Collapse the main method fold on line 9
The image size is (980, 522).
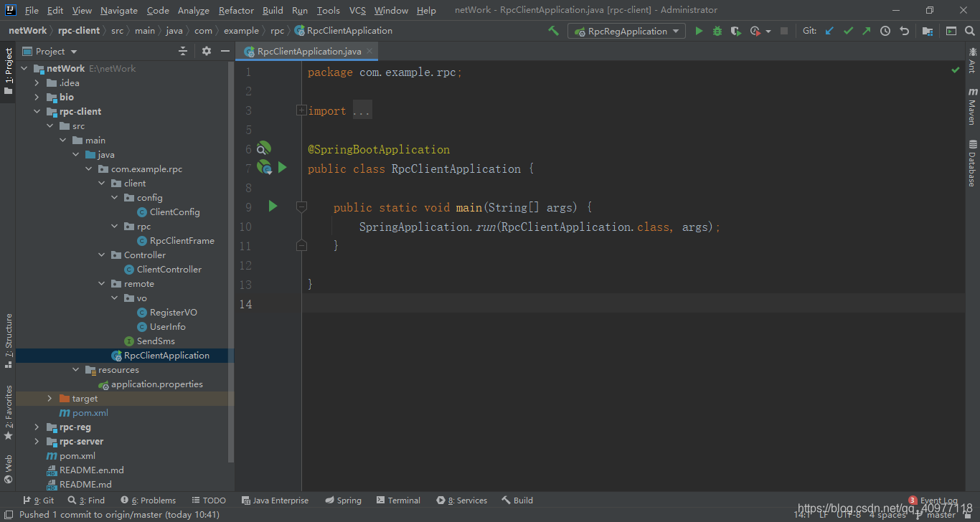click(301, 207)
